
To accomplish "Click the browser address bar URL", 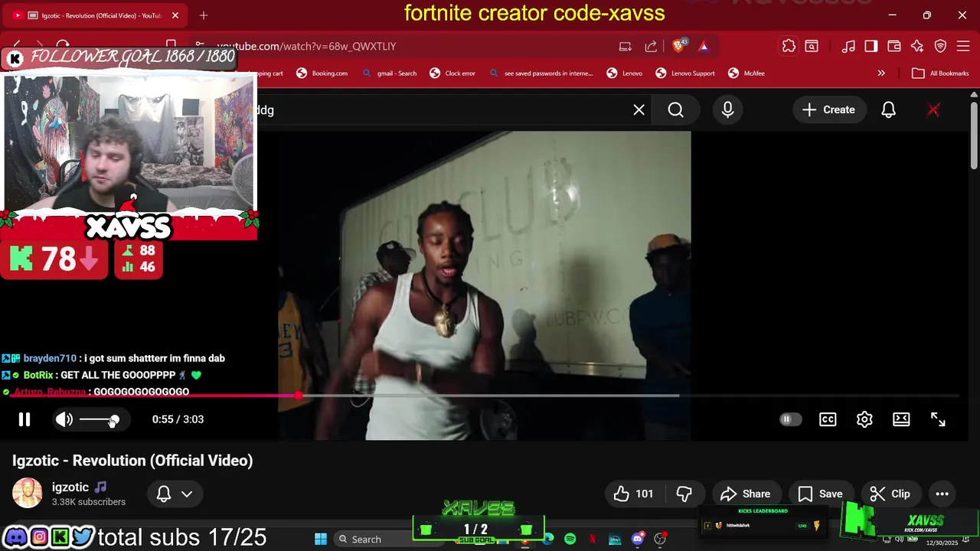I will point(306,46).
